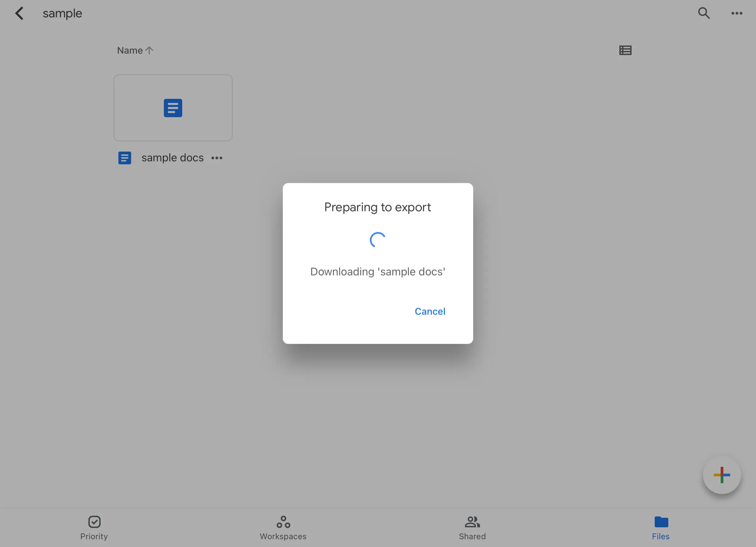Select the Files tab

coord(661,528)
